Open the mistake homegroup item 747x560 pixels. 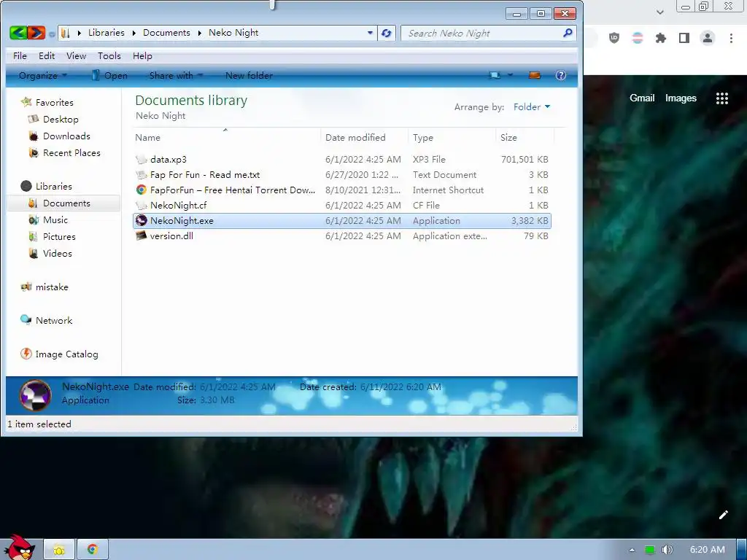pyautogui.click(x=44, y=287)
